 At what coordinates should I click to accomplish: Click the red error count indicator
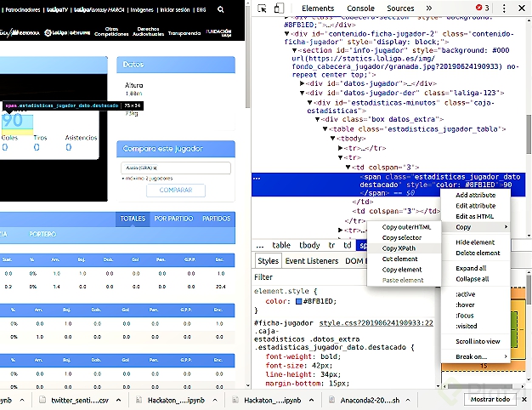point(482,9)
